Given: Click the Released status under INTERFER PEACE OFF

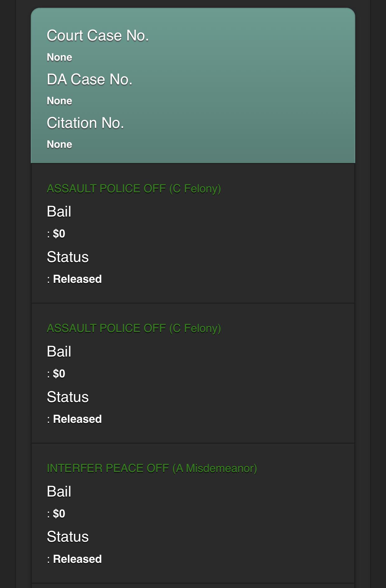Looking at the screenshot, I should [77, 559].
